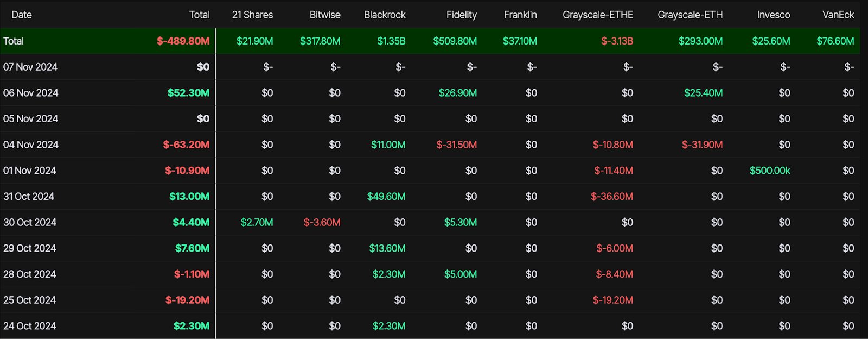Click 06 Nov total $52.30M

point(188,93)
